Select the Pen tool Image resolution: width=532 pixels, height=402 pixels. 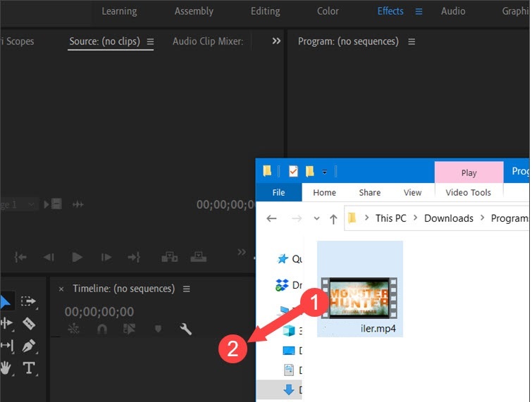(x=29, y=346)
